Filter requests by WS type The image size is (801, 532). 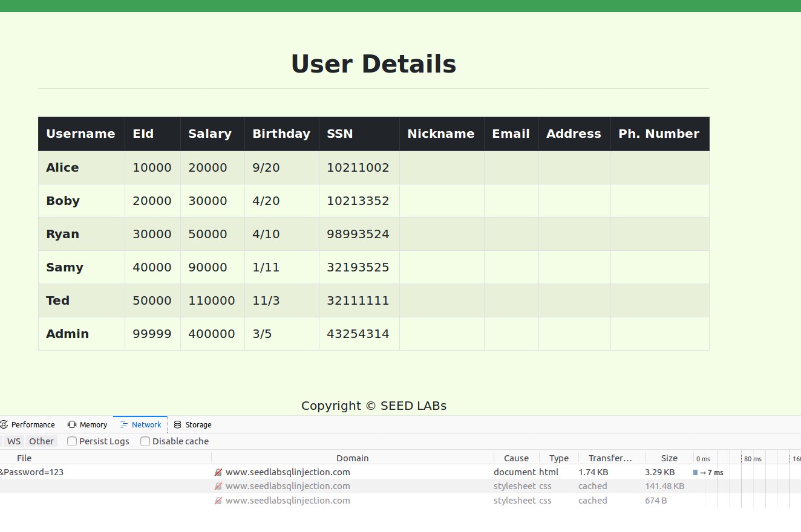[13, 441]
